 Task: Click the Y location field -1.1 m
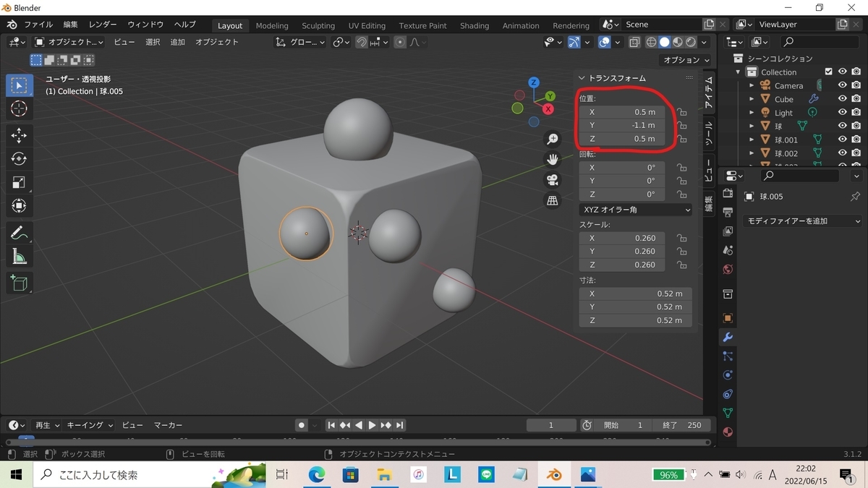pos(622,125)
